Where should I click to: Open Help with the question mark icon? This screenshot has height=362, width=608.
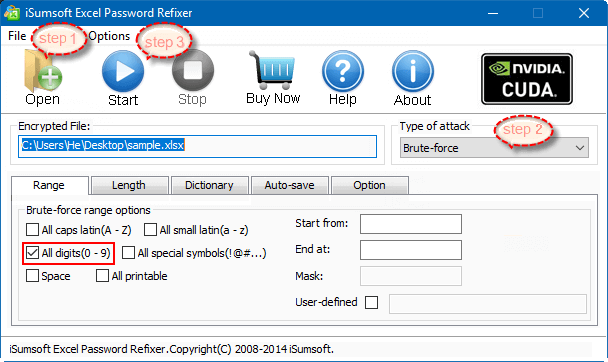[x=343, y=71]
